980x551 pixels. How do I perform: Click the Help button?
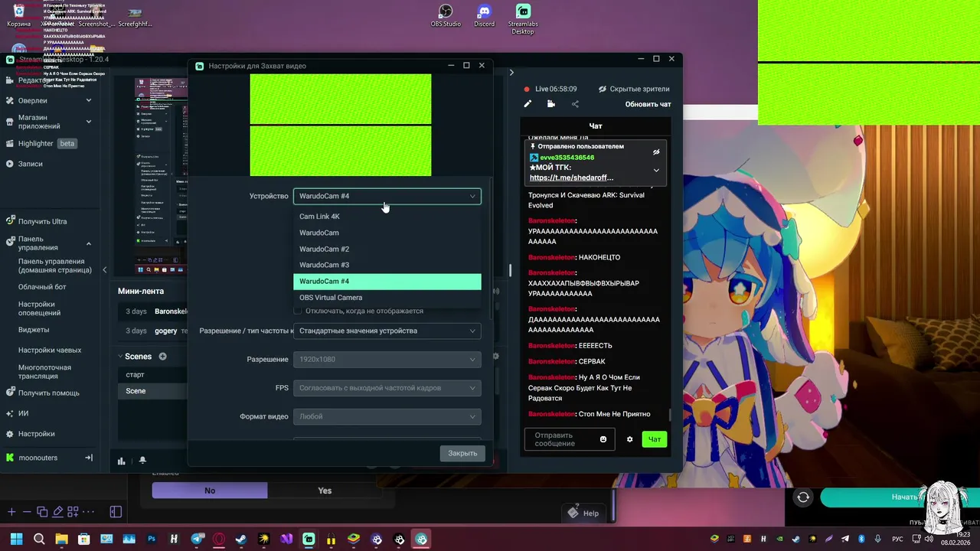click(583, 514)
